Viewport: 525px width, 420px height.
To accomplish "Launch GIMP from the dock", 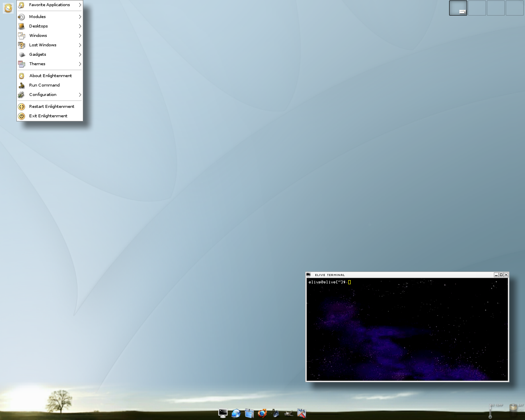I will click(x=288, y=413).
